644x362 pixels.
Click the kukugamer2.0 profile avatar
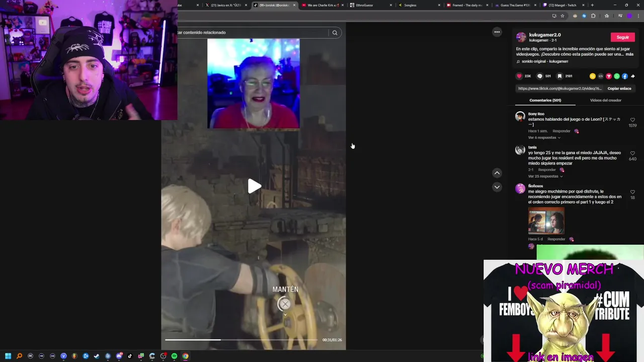[521, 37]
